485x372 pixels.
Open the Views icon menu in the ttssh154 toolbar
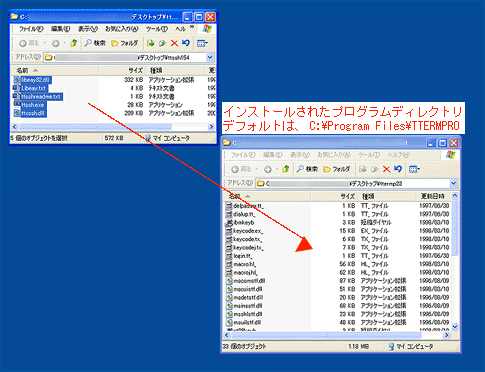[202, 43]
